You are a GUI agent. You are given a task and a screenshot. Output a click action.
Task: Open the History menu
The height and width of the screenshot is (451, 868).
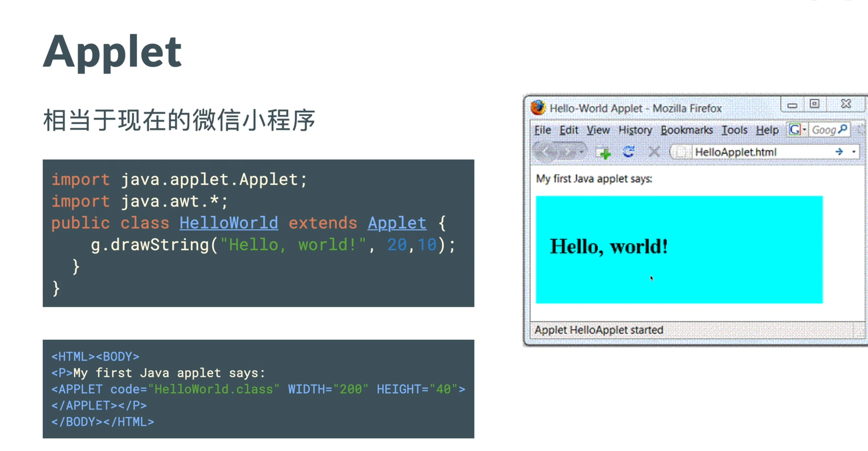[x=635, y=130]
